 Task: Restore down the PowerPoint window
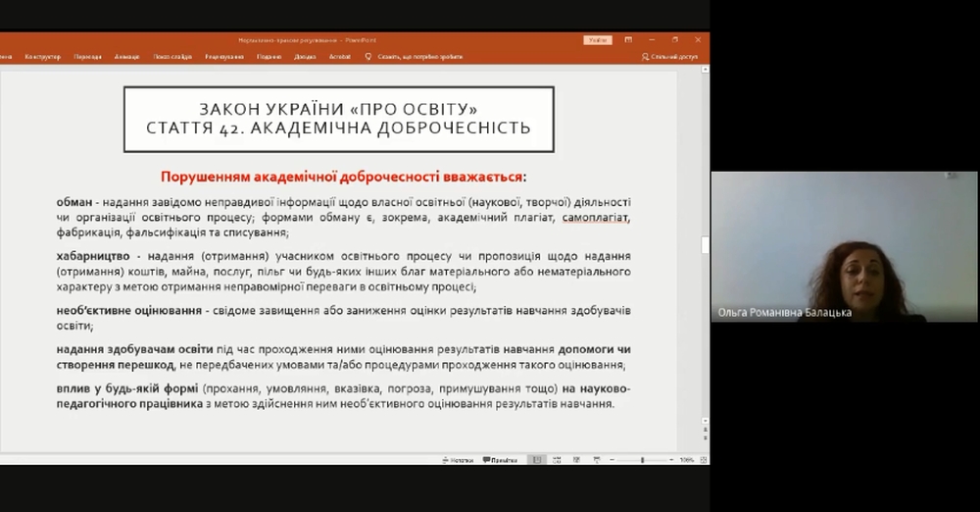[x=675, y=40]
